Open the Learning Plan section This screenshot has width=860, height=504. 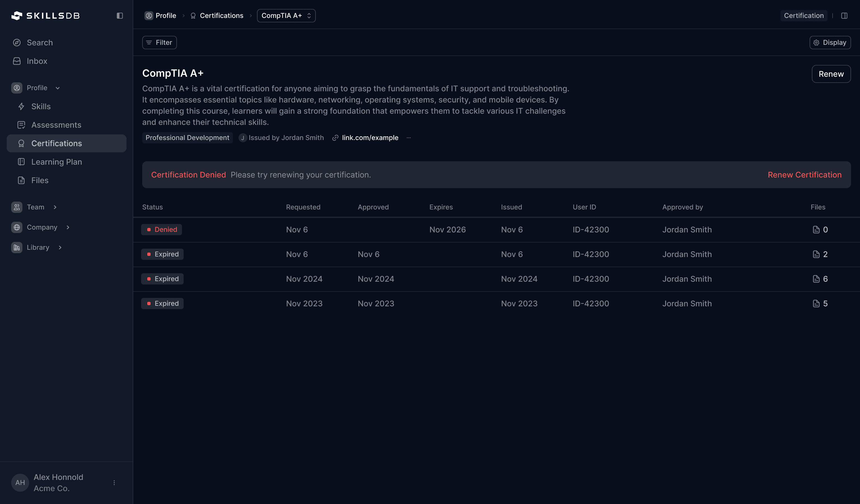pyautogui.click(x=57, y=161)
